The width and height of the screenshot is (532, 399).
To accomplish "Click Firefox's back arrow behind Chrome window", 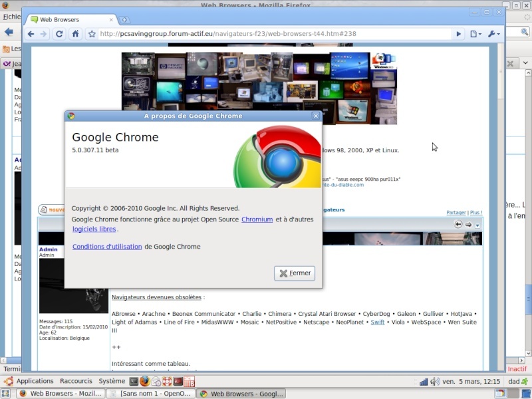I will coord(9,32).
